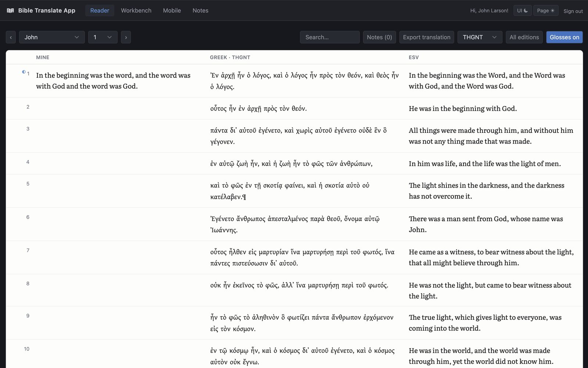Go to the next chapter with the right arrow

(126, 37)
